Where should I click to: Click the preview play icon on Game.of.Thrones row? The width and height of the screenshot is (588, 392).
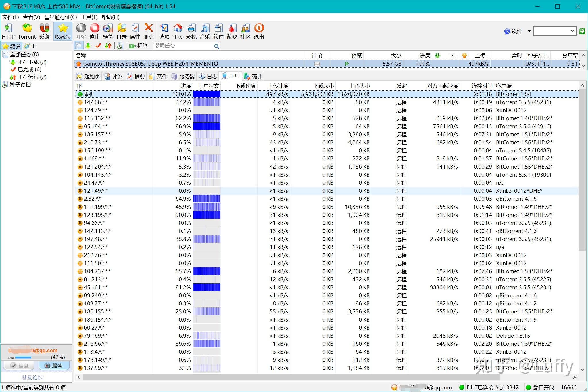347,64
